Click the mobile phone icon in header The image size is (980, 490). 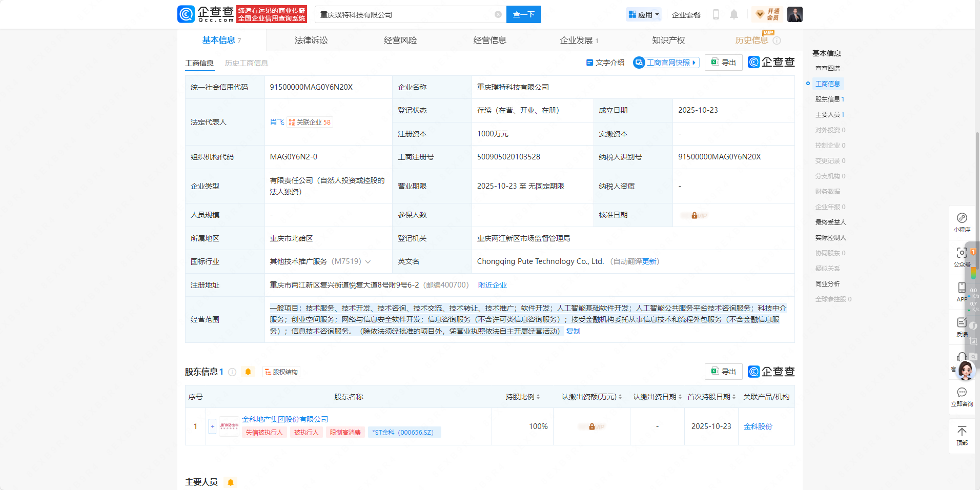[x=716, y=14]
